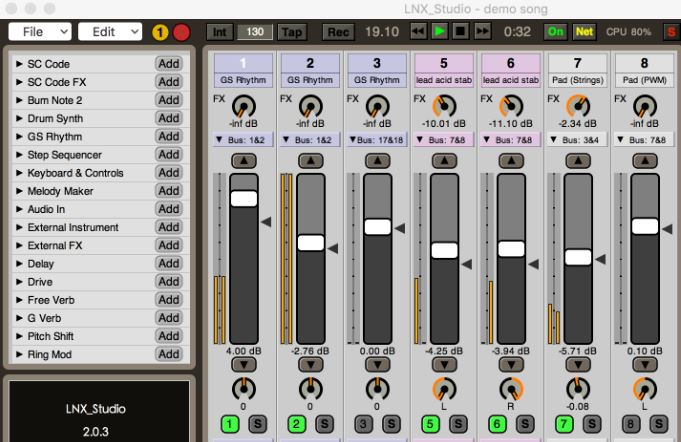Click the Rec button
The height and width of the screenshot is (442, 681).
coord(338,32)
